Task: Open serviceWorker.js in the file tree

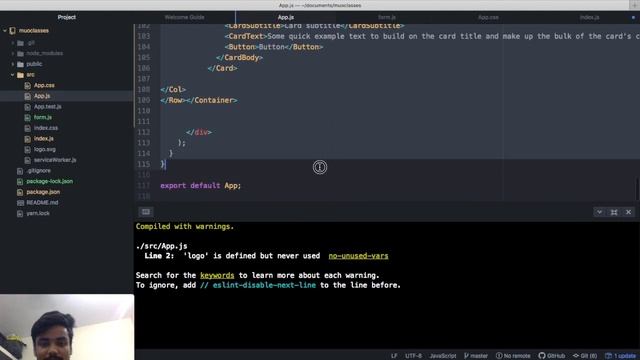Action: (x=55, y=160)
